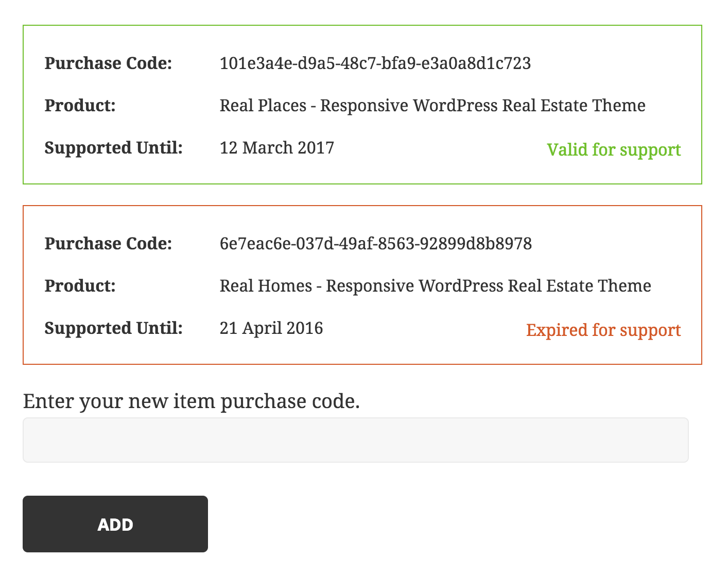Focus the new item purchase code field
This screenshot has height=574, width=728.
(x=356, y=440)
